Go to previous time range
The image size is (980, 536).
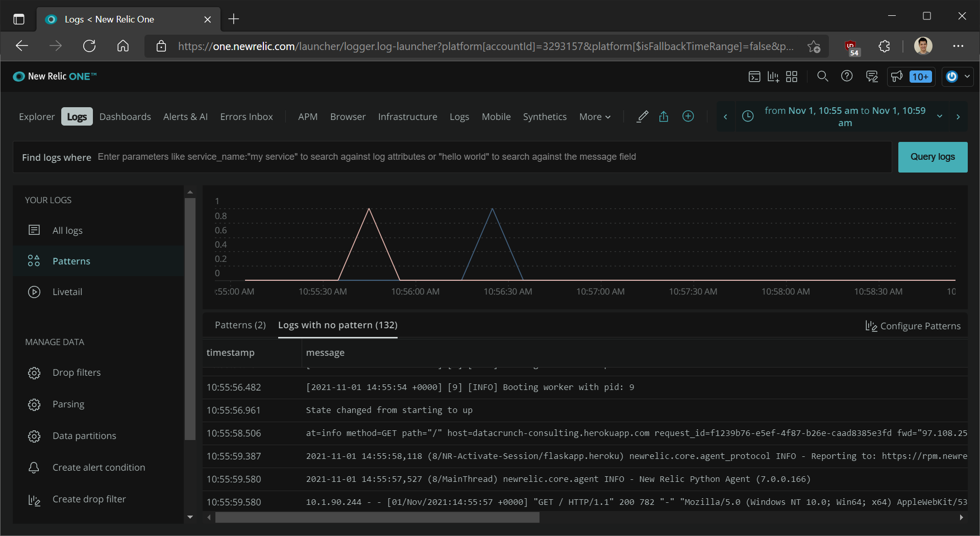tap(725, 117)
